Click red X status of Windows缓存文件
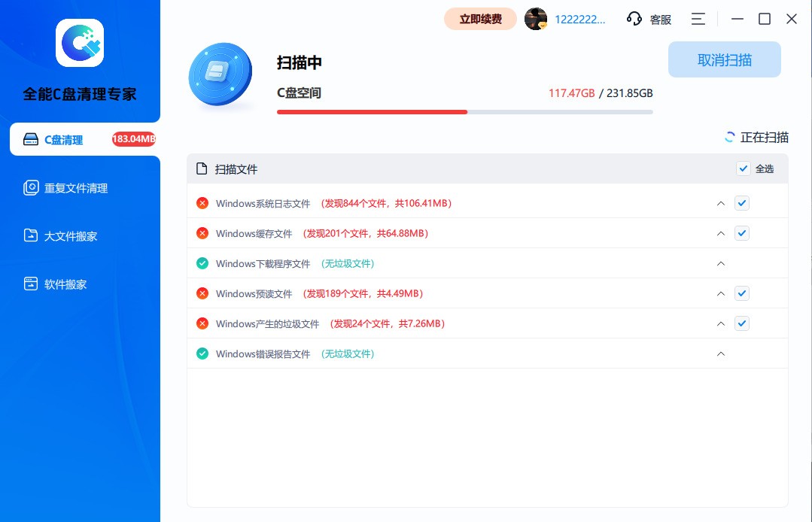 click(x=202, y=233)
